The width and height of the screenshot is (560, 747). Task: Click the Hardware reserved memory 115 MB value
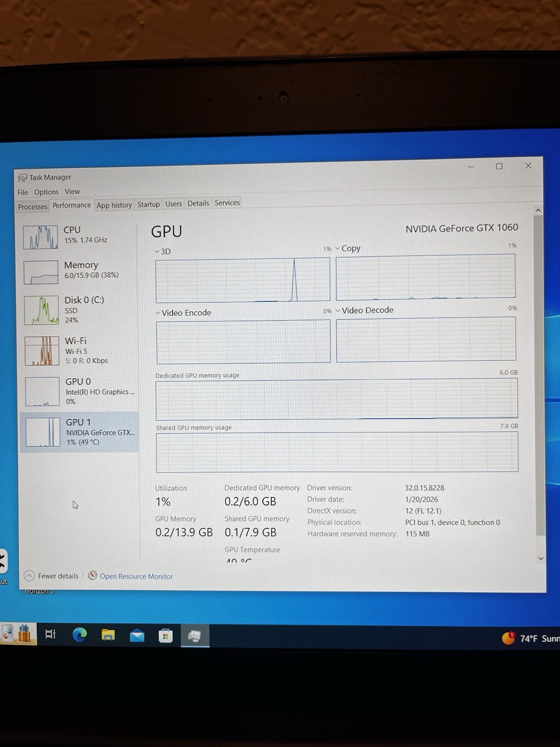point(417,534)
